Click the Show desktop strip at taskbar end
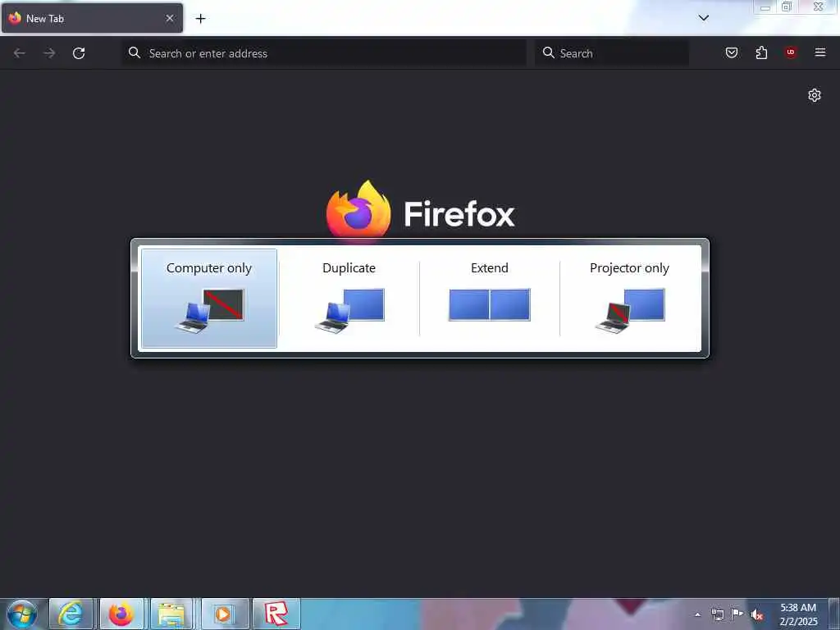 [834, 614]
